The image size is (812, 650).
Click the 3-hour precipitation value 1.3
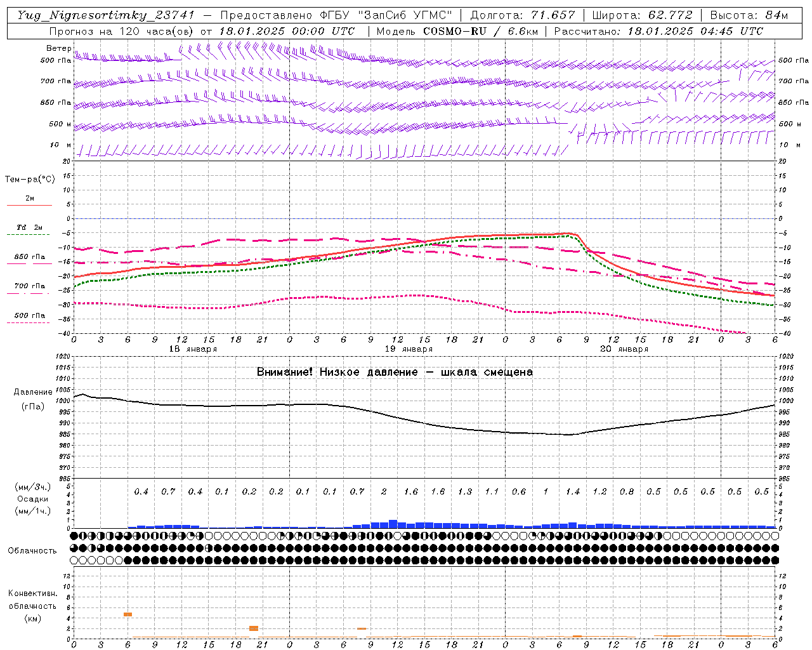coord(465,491)
